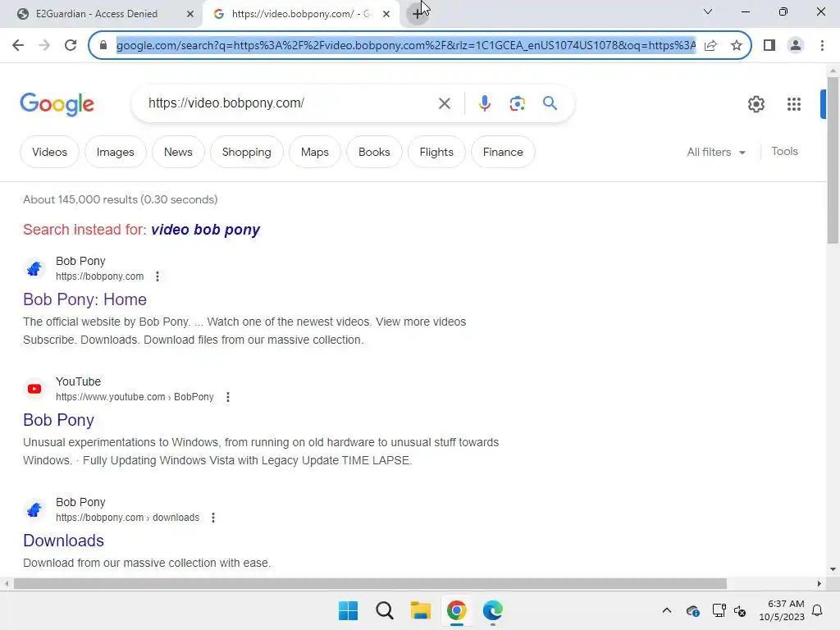
Task: Start a voice search with microphone
Action: tap(484, 103)
